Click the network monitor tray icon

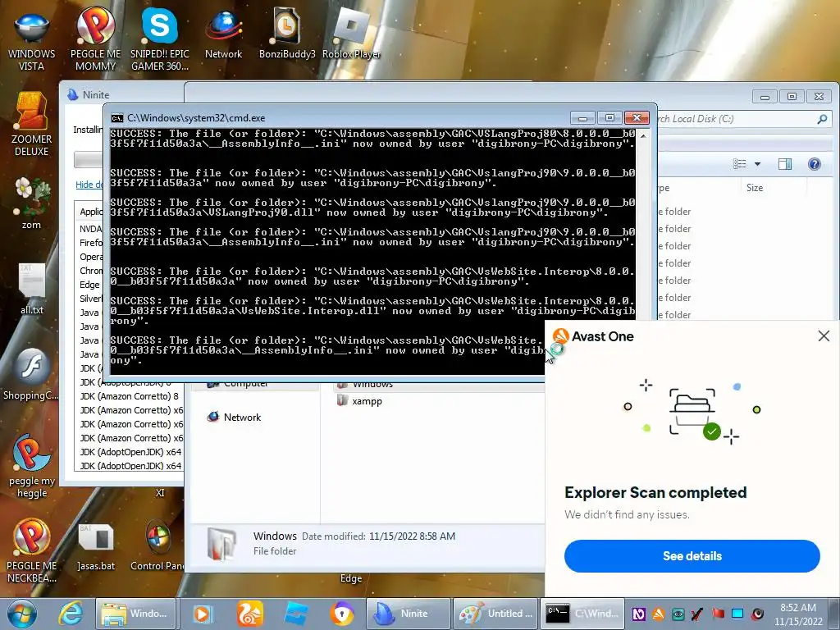pyautogui.click(x=737, y=614)
